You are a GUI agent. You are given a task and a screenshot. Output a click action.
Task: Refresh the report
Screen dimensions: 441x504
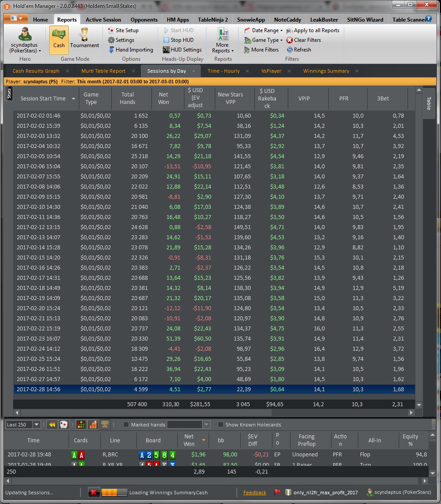[299, 49]
